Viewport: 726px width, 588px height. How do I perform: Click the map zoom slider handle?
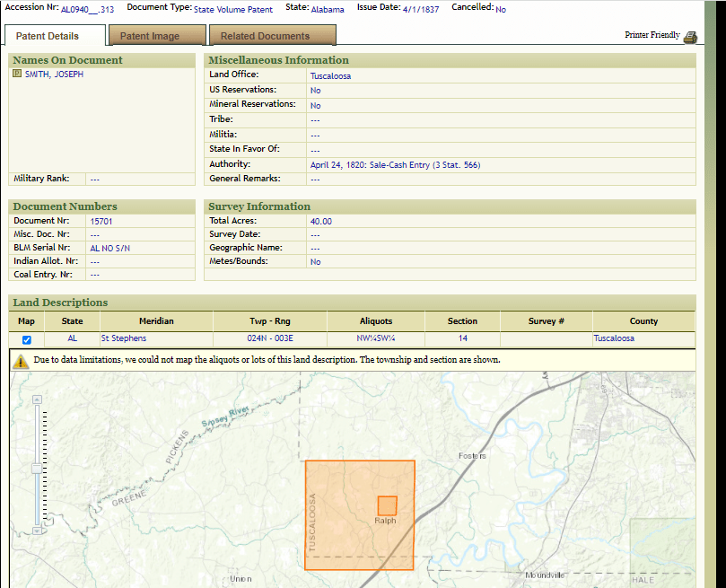37,469
